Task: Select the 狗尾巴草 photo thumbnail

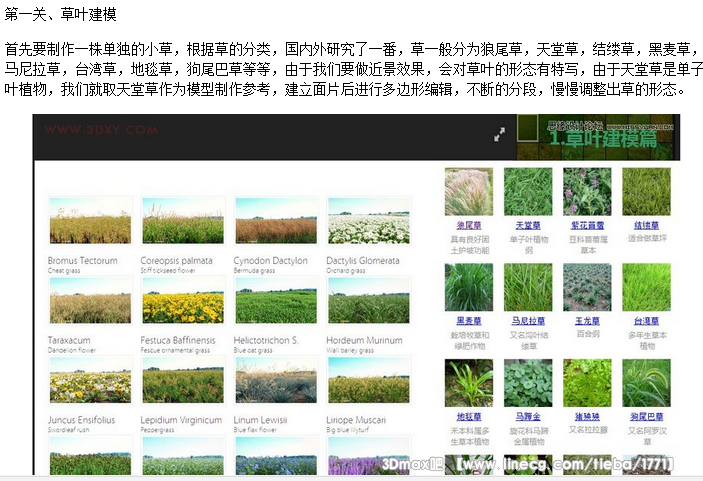Action: [647, 383]
